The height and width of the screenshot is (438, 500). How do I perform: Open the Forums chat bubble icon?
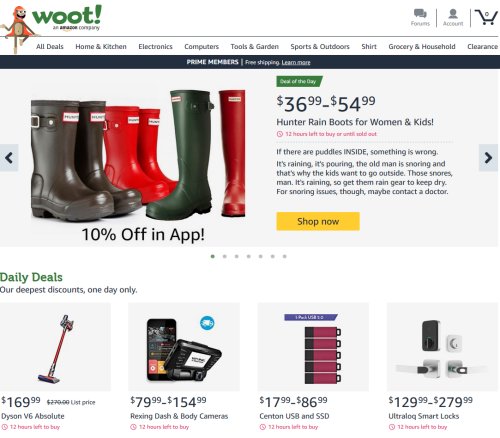pos(420,14)
